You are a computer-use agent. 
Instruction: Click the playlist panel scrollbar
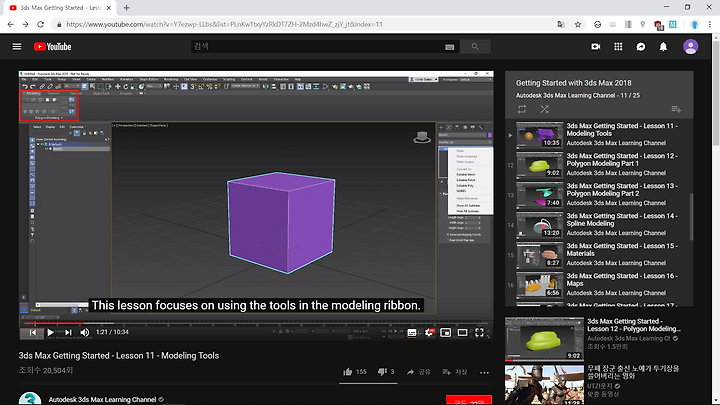pyautogui.click(x=691, y=216)
